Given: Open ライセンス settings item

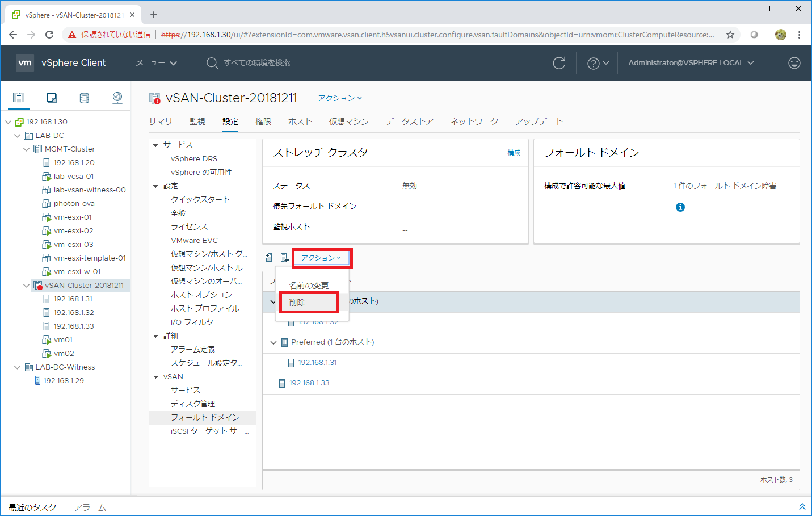Looking at the screenshot, I should 190,227.
